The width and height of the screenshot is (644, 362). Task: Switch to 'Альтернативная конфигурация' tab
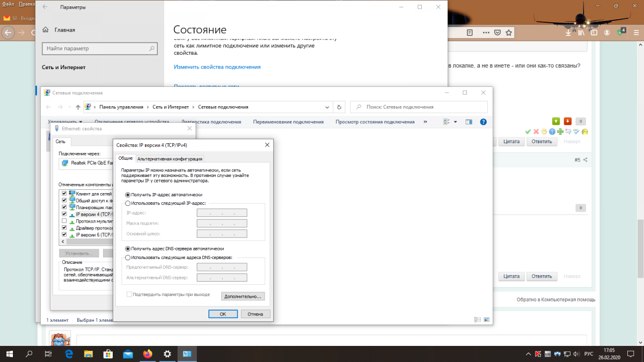(x=170, y=159)
